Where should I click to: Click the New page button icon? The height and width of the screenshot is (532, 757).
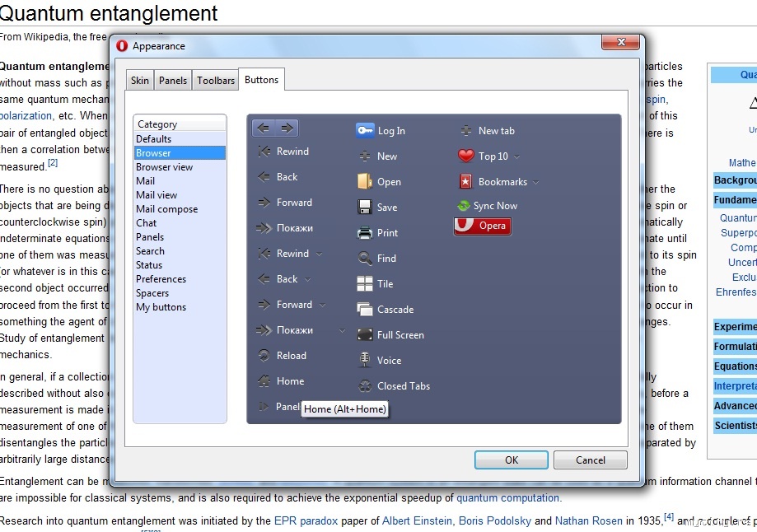pos(365,156)
